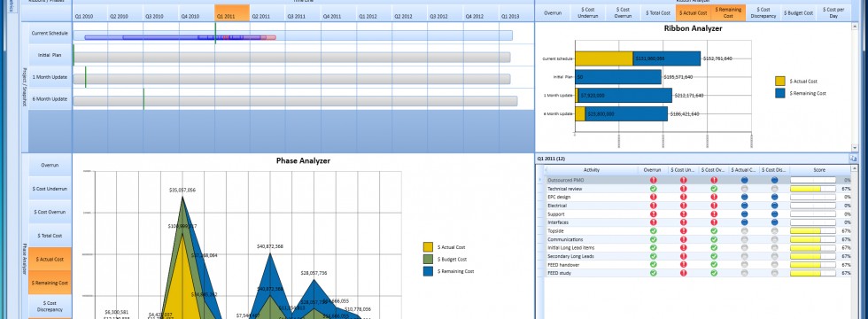The width and height of the screenshot is (868, 319).
Task: Click the blue Actual Cost indicator for EPC design
Action: pyautogui.click(x=745, y=197)
